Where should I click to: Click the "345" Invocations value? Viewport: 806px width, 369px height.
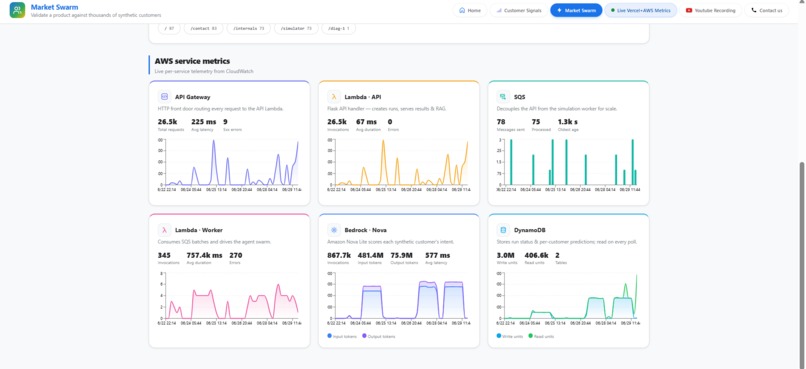tap(164, 255)
